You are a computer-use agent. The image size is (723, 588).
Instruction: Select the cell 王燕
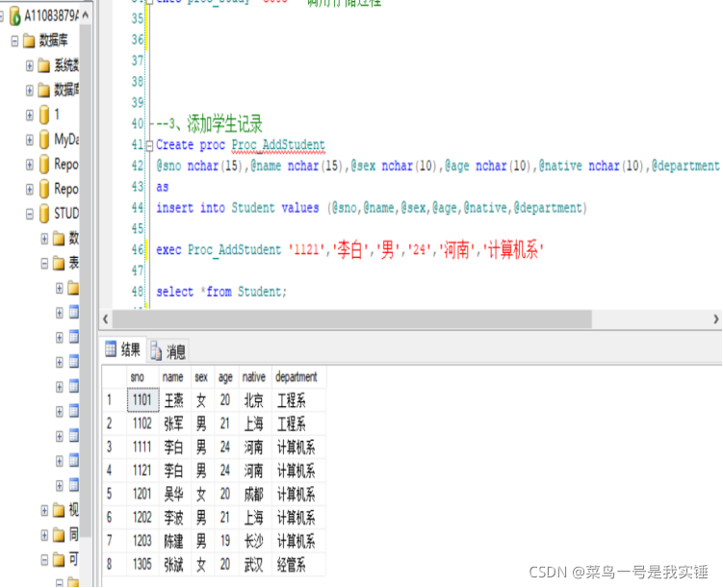click(x=175, y=400)
